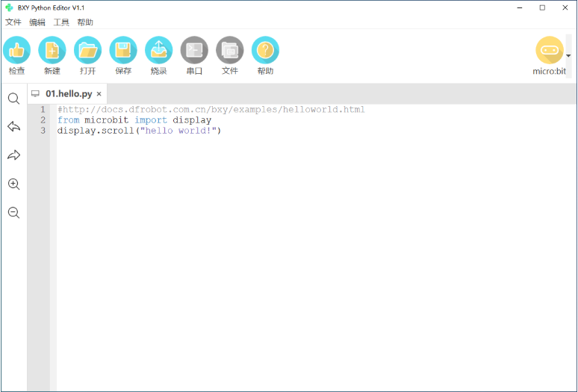The width and height of the screenshot is (578, 392).
Task: Open the 文件 file manager icon
Action: (x=230, y=50)
